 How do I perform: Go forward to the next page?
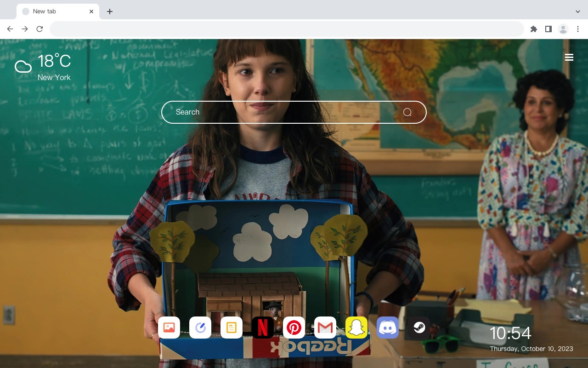[25, 29]
